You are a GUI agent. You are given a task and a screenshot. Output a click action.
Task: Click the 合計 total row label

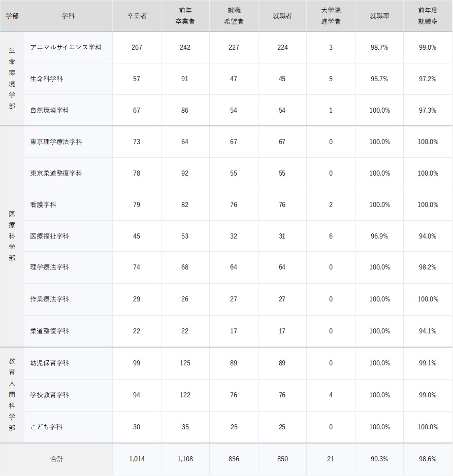pyautogui.click(x=56, y=459)
